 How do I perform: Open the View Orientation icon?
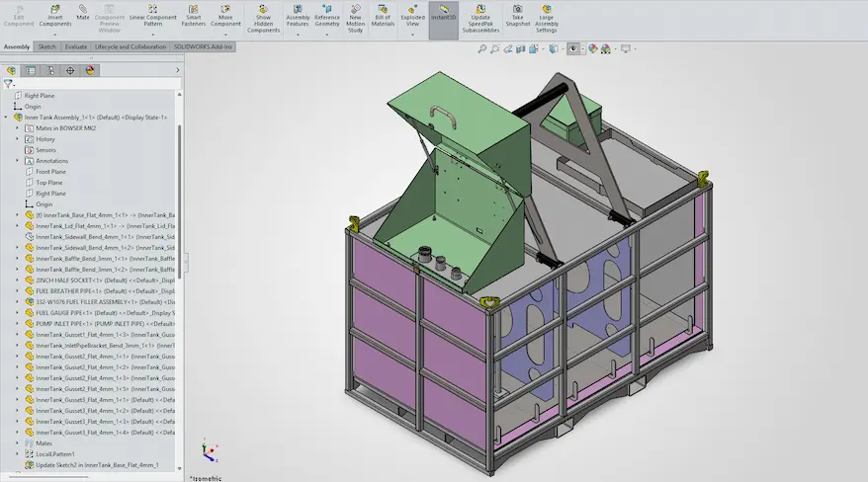pyautogui.click(x=534, y=49)
